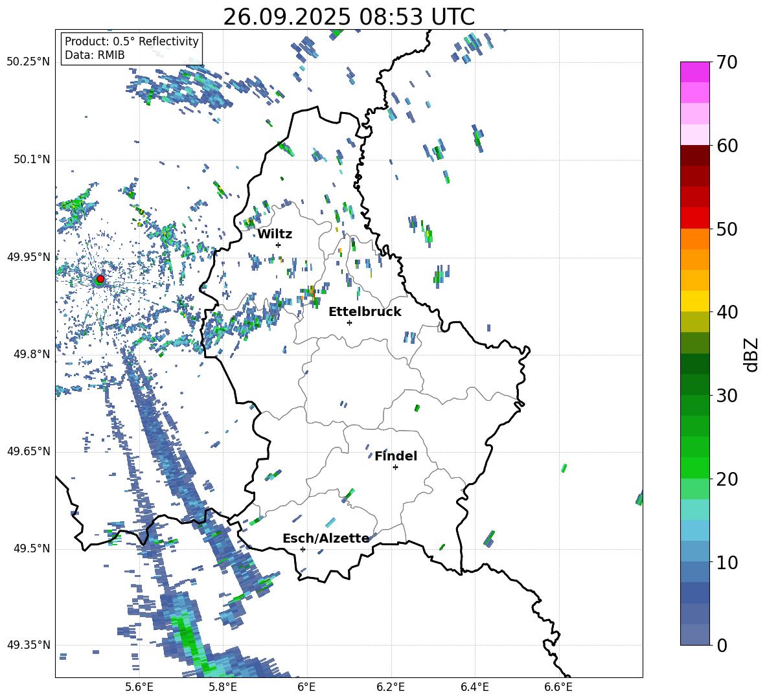Click the Data: RMIB text
This screenshot has height=700, width=767.
pyautogui.click(x=95, y=55)
